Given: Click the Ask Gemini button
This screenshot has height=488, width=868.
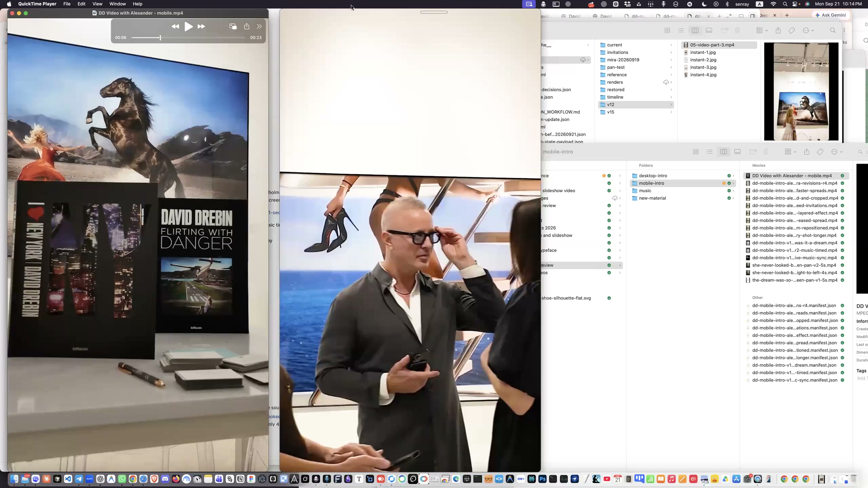Looking at the screenshot, I should [x=831, y=15].
